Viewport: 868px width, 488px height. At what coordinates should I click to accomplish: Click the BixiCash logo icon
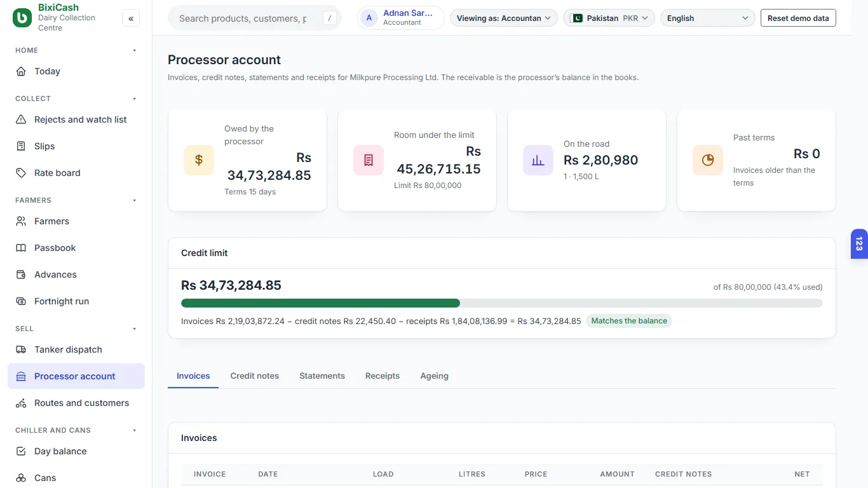22,18
